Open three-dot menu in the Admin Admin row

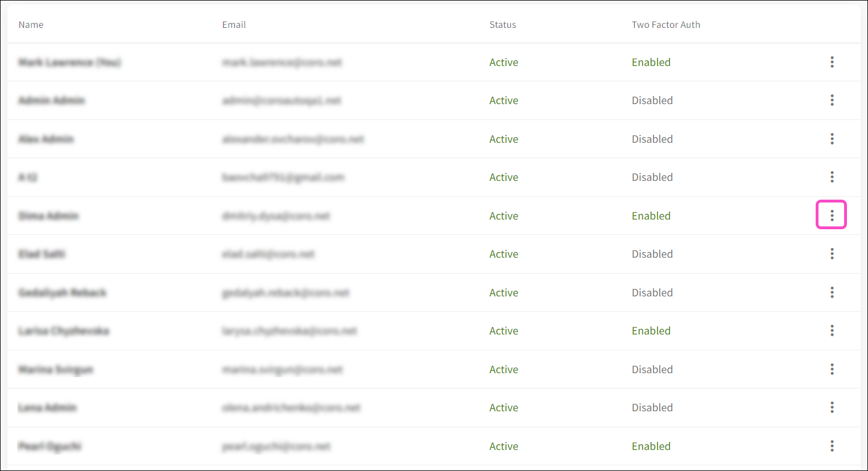pos(832,101)
